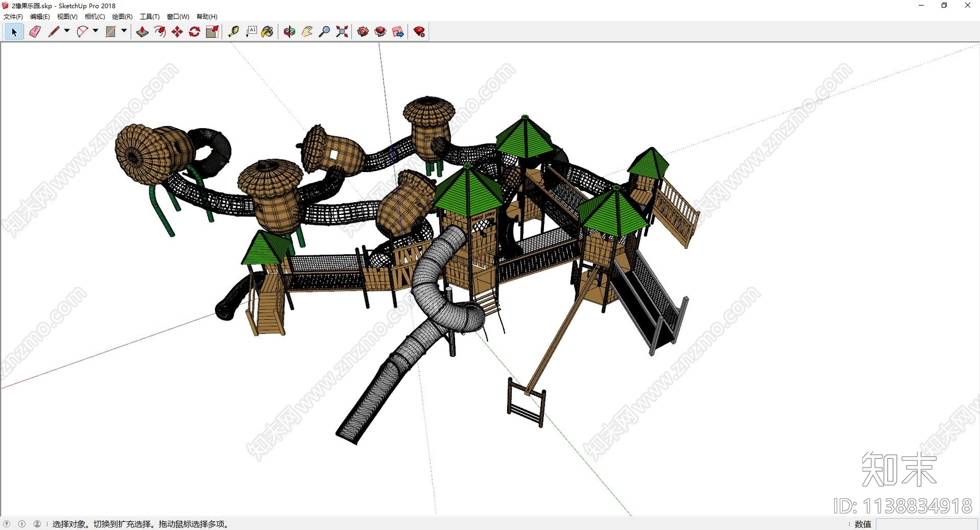Viewport: 980px width, 530px height.
Task: Click the SketchUp app icon in title bar
Action: click(x=6, y=6)
